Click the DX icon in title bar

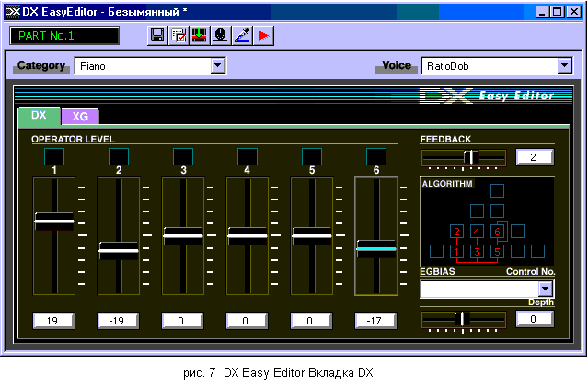click(x=12, y=11)
